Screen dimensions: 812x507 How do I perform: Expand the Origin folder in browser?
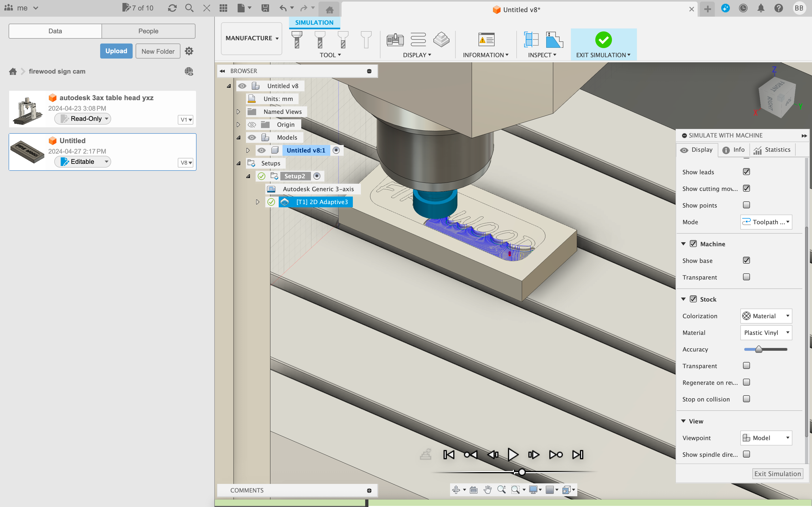238,124
